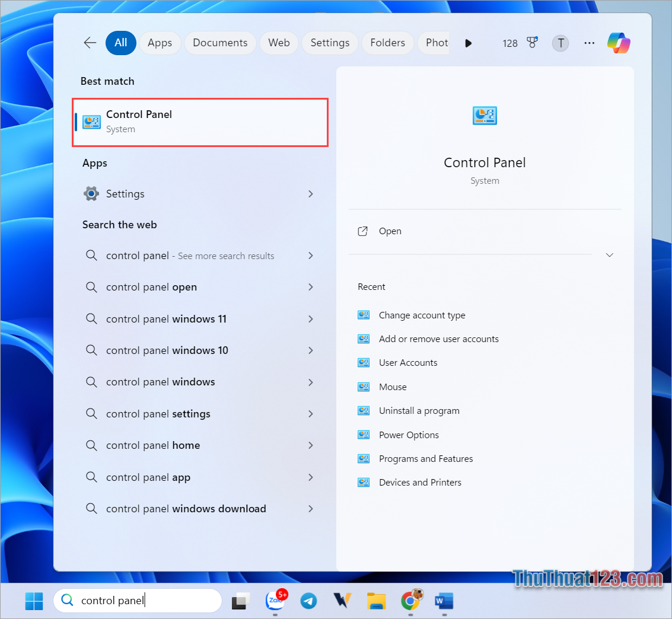Expand 'control panel home' suggestion chevron
672x619 pixels.
[x=311, y=445]
